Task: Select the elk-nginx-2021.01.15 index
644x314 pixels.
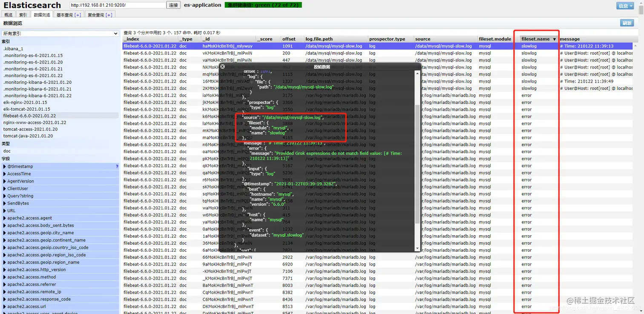Action: point(60,103)
